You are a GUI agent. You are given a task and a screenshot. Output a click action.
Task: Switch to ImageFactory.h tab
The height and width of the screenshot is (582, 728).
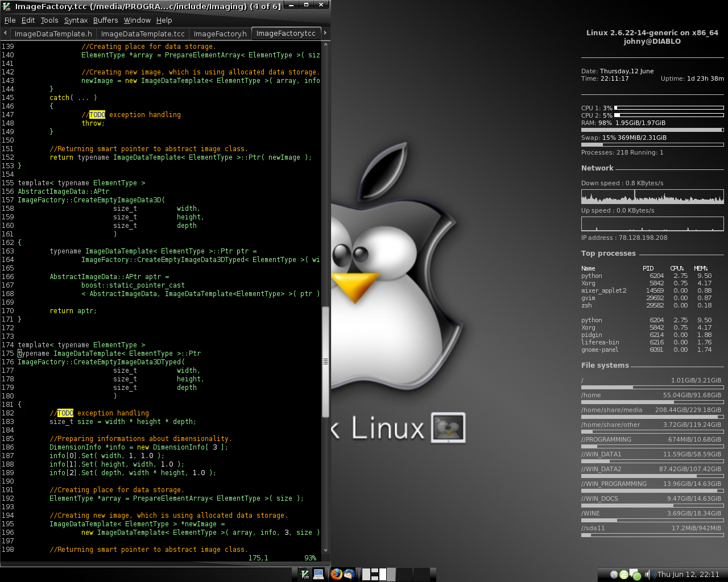tap(220, 34)
